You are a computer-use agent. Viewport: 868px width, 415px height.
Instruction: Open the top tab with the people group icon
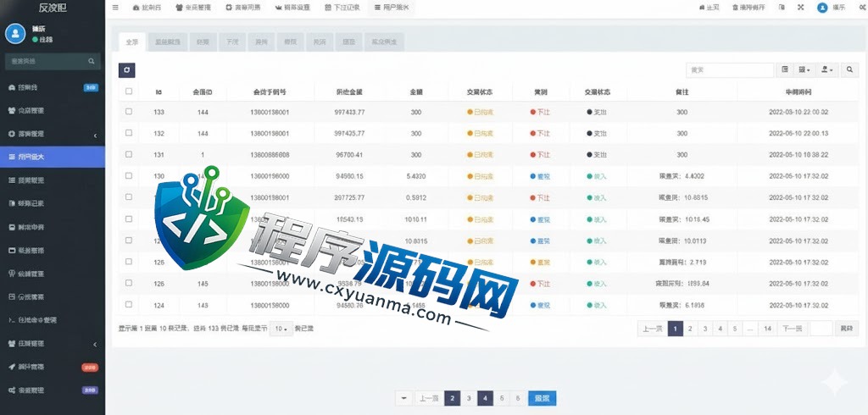pyautogui.click(x=194, y=8)
